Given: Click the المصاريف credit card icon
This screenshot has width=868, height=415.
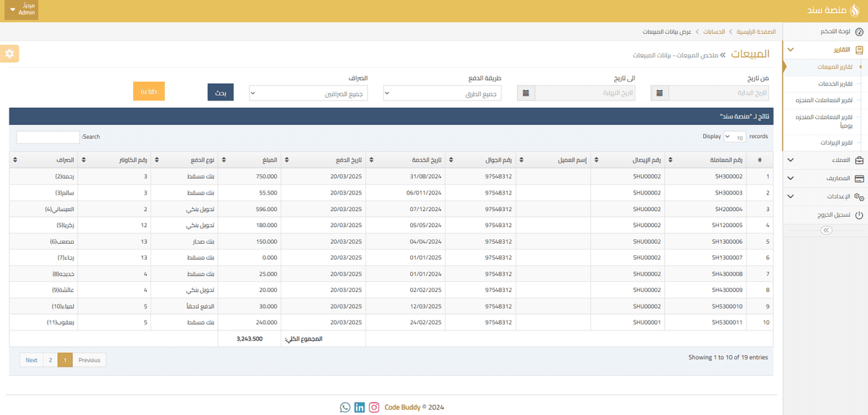Looking at the screenshot, I should pos(859,178).
